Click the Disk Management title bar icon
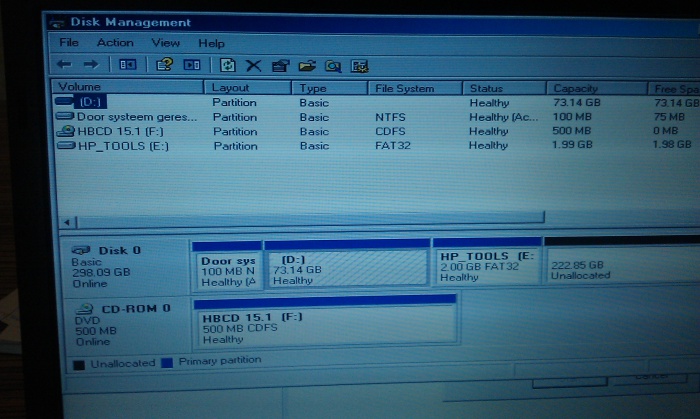Image resolution: width=700 pixels, height=419 pixels. (x=57, y=22)
